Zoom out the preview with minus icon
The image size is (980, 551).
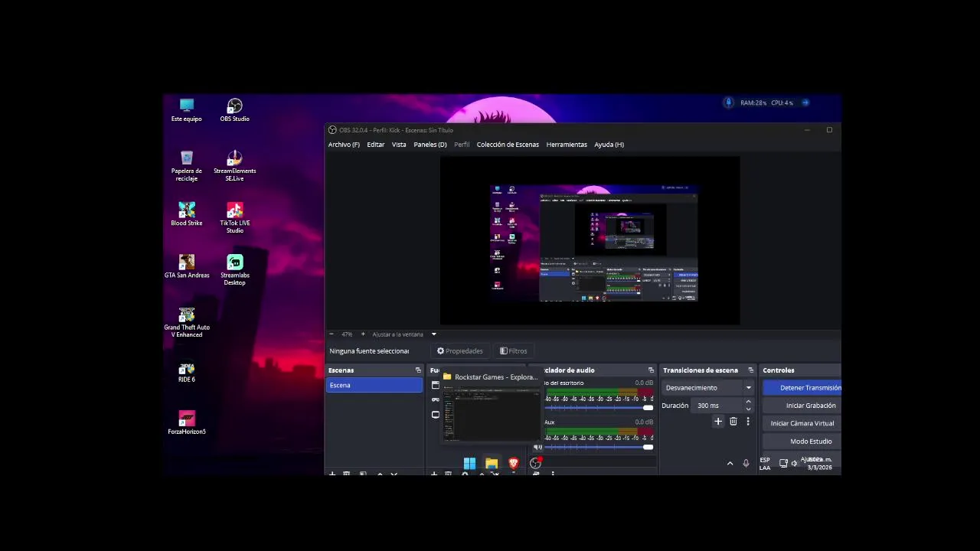tap(331, 334)
